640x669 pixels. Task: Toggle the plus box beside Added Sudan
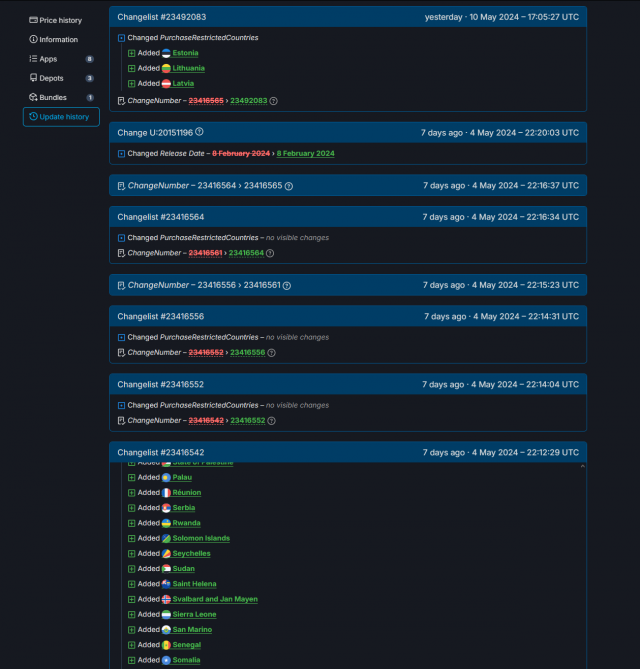point(131,569)
